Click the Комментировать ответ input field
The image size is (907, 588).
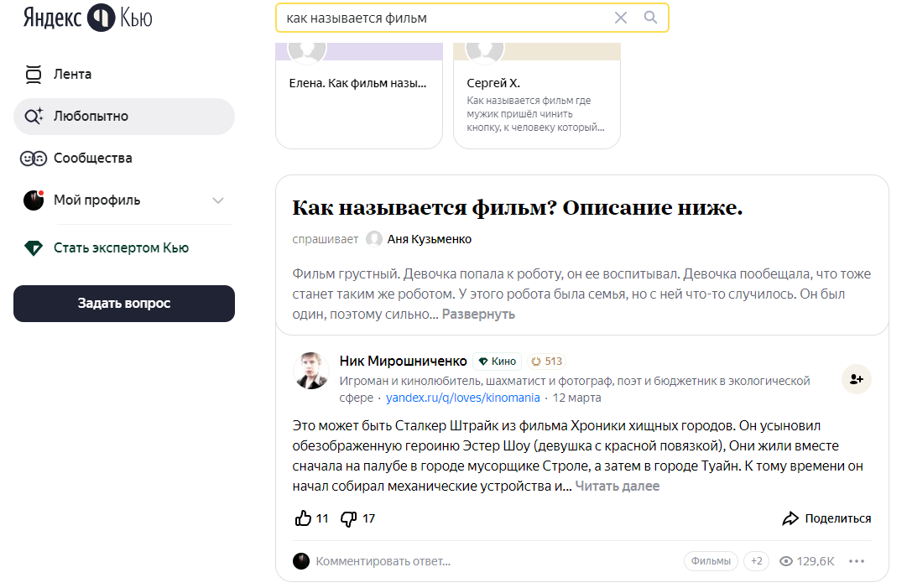[383, 561]
